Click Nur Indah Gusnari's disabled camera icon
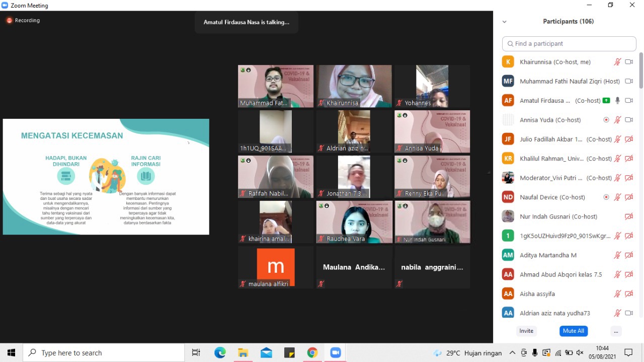Screen dimensions: 644x362 pyautogui.click(x=628, y=216)
